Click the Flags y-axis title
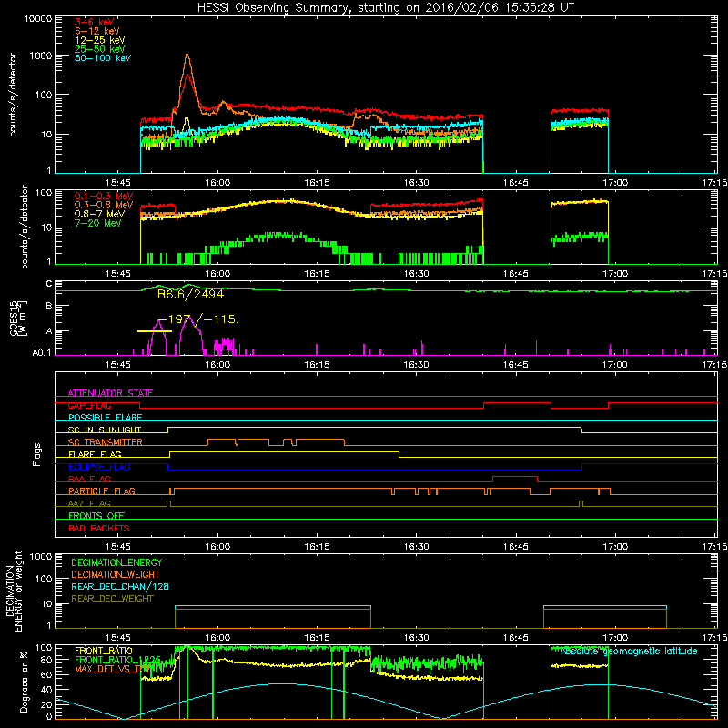This screenshot has height=728, width=728. tap(37, 454)
